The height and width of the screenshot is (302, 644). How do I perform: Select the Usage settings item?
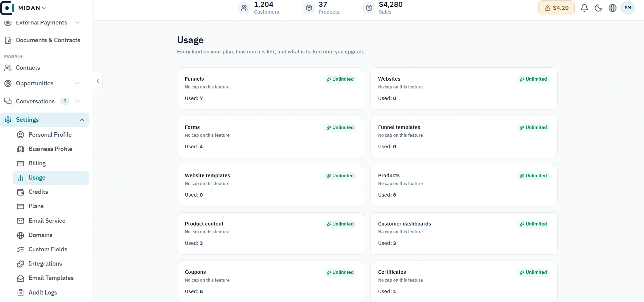pos(51,178)
